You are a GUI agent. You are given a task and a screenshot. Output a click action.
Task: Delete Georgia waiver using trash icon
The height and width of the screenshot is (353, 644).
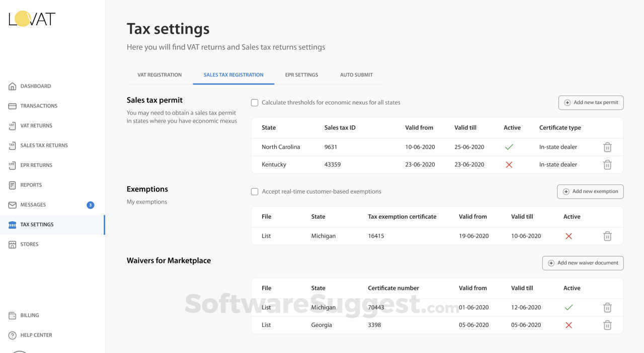coord(607,325)
